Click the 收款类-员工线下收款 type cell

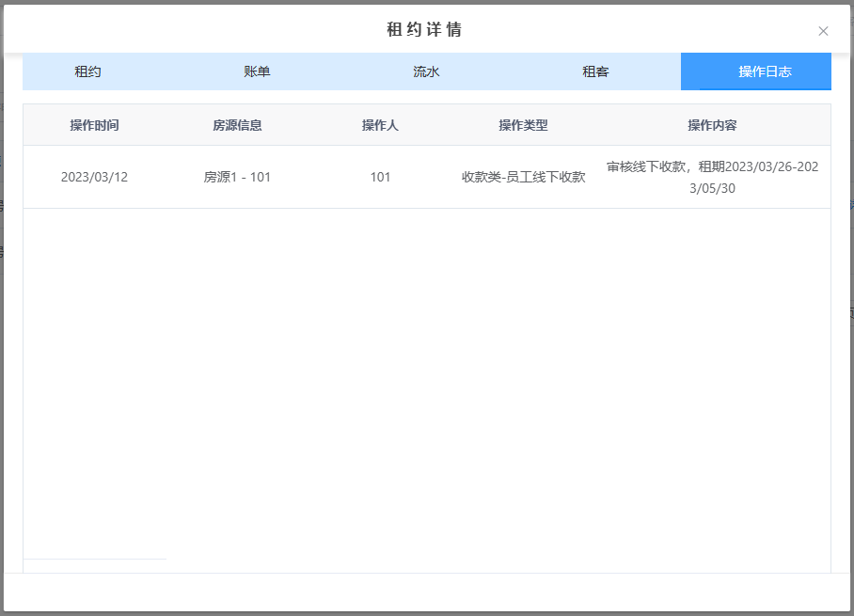coord(523,177)
